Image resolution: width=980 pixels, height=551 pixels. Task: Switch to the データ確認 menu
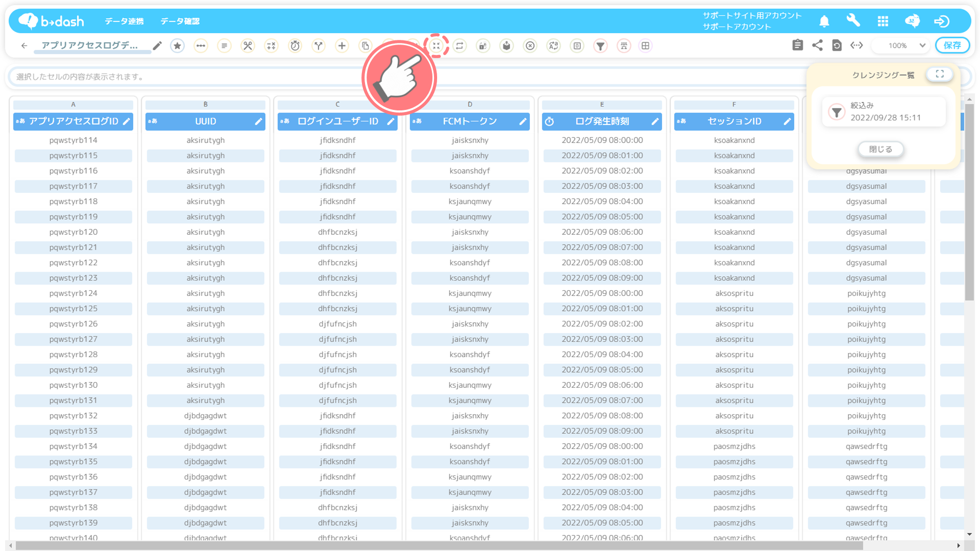180,21
